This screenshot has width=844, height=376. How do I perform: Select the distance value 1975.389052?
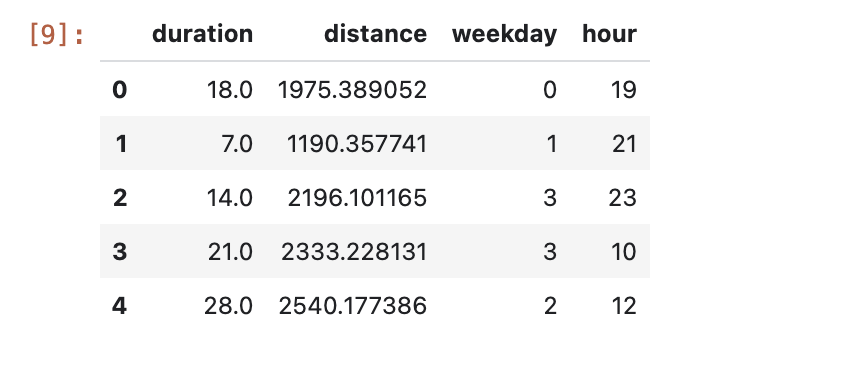(353, 90)
